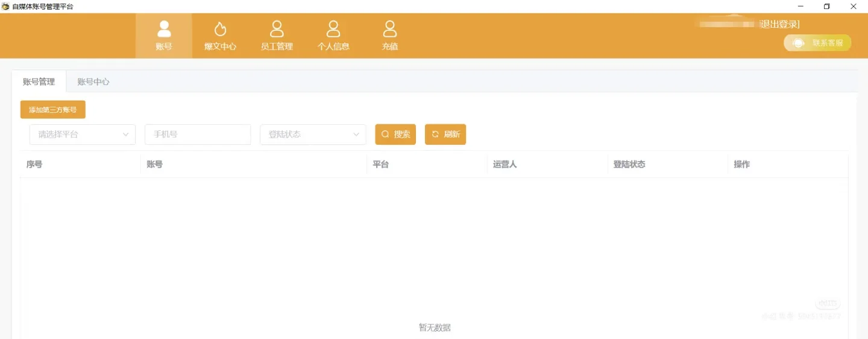The image size is (868, 339).
Task: Open the 员工管理 person icon
Action: coord(277,28)
